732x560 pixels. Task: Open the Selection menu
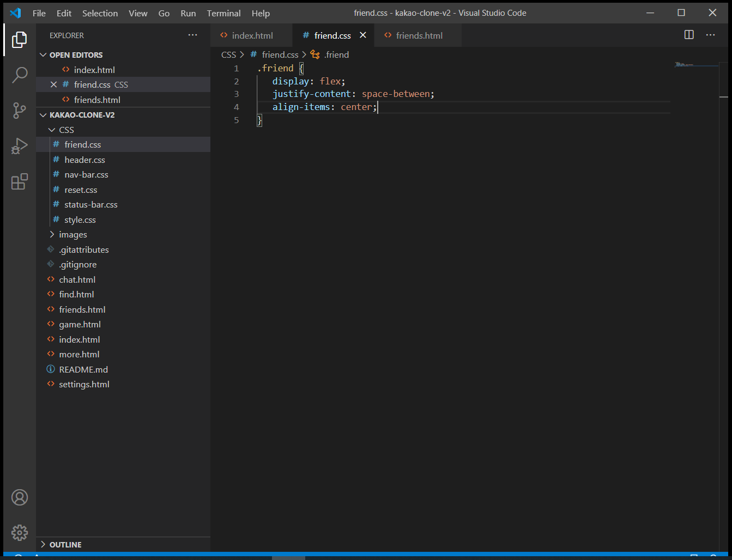(100, 13)
